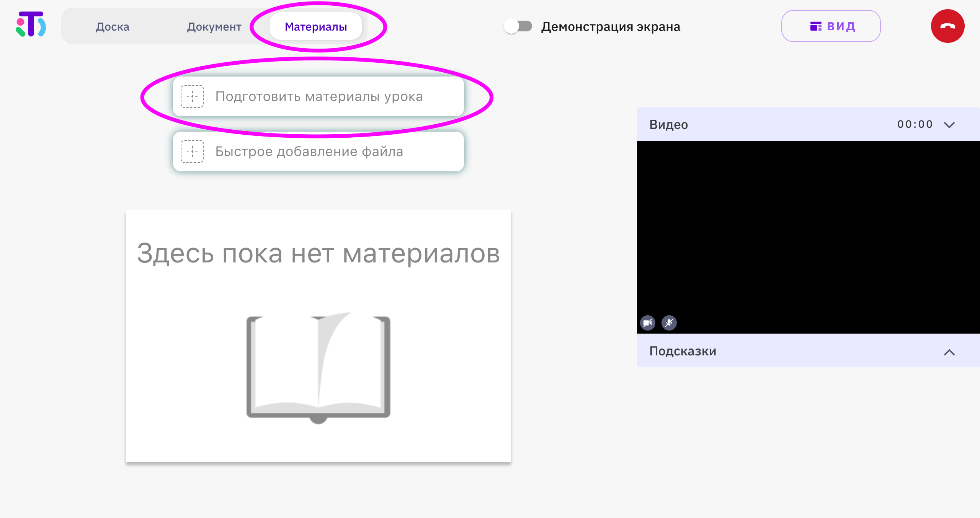Collapse the Видео panel with chevron
This screenshot has width=980, height=518.
point(949,125)
